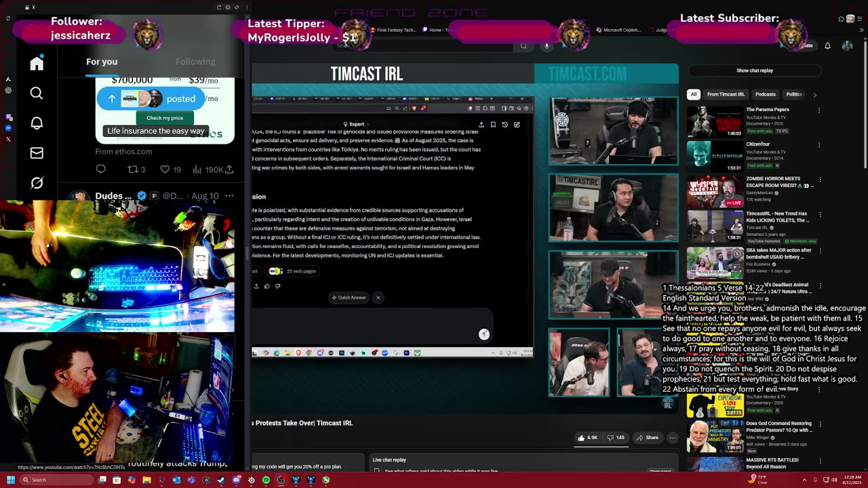
Task: Open Whisper Mountain LIVE stream thumbnail
Action: 715,191
